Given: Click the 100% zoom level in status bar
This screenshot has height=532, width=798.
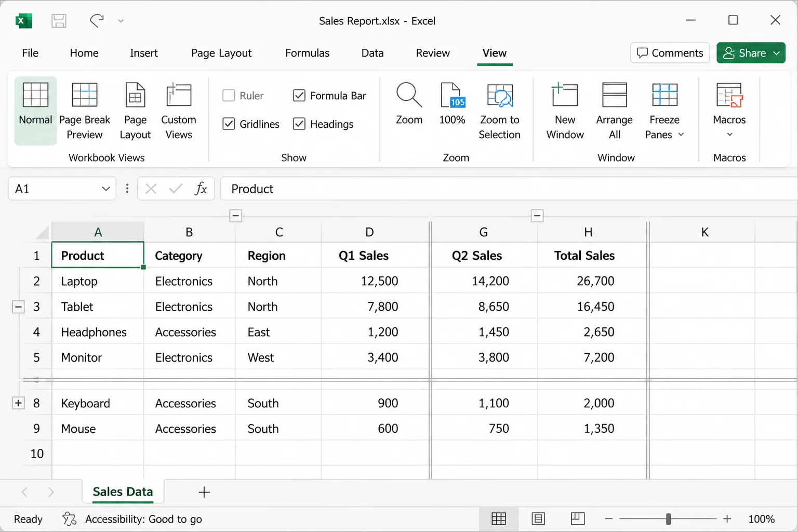Looking at the screenshot, I should point(761,519).
